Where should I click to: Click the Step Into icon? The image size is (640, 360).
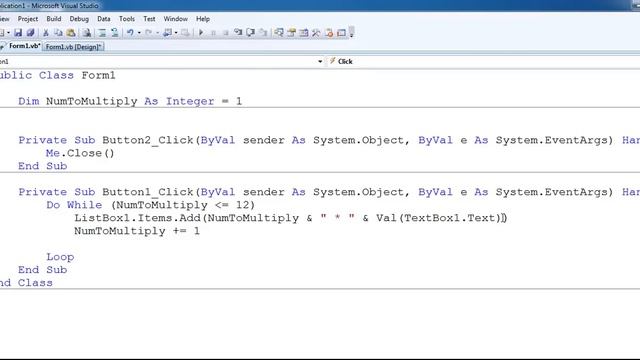(x=238, y=33)
